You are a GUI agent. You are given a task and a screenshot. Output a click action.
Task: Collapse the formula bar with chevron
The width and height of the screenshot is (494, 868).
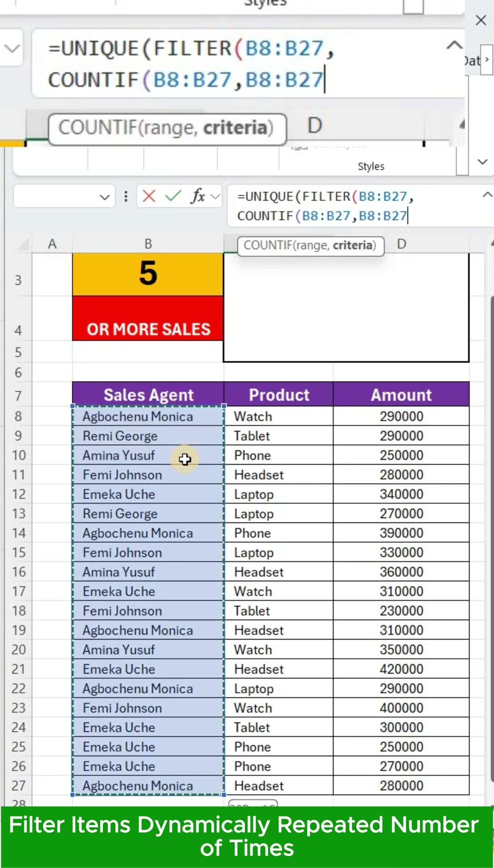click(487, 195)
